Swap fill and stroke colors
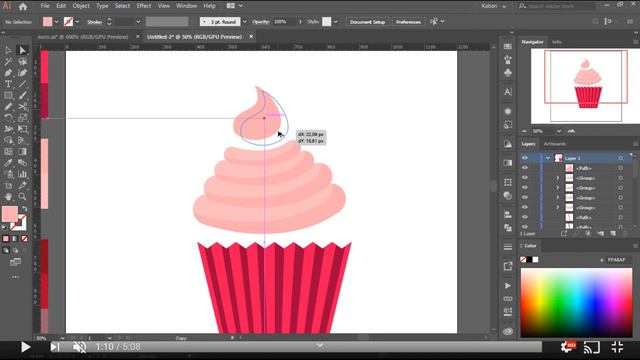Viewport: 640px width, 360px height. click(x=24, y=209)
